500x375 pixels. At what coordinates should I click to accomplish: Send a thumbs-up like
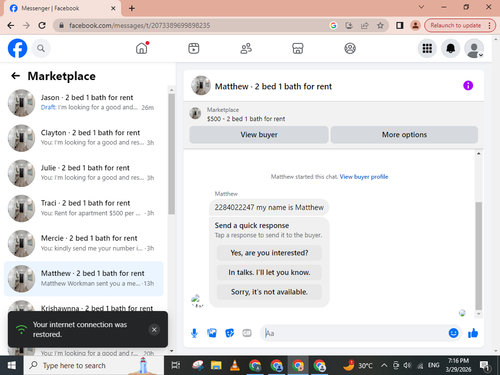[x=473, y=333]
